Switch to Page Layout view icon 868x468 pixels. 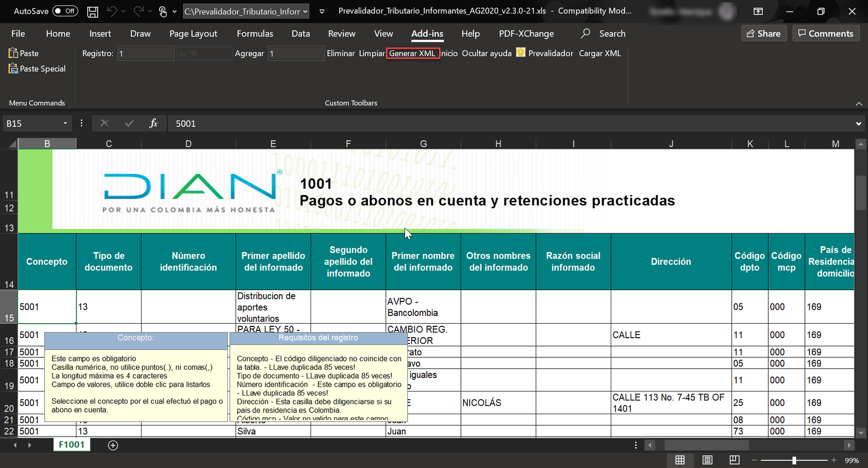pyautogui.click(x=707, y=460)
